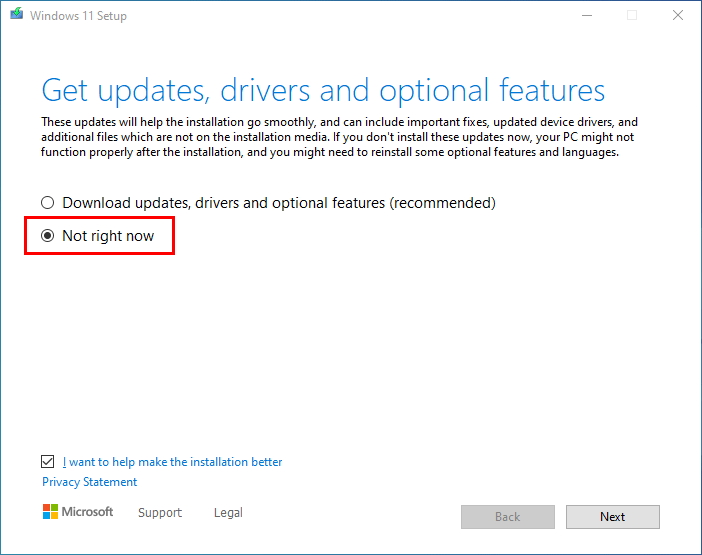Select the download updates (recommended) radio button
The height and width of the screenshot is (555, 702).
tap(47, 203)
